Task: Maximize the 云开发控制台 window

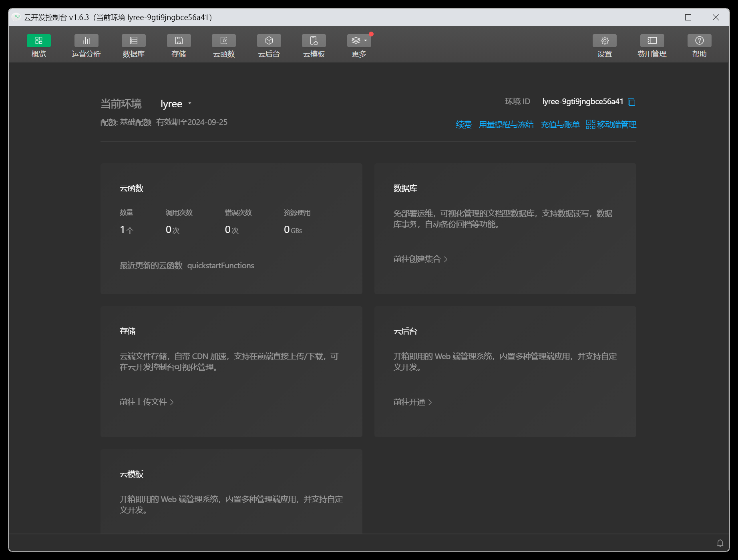Action: [688, 17]
